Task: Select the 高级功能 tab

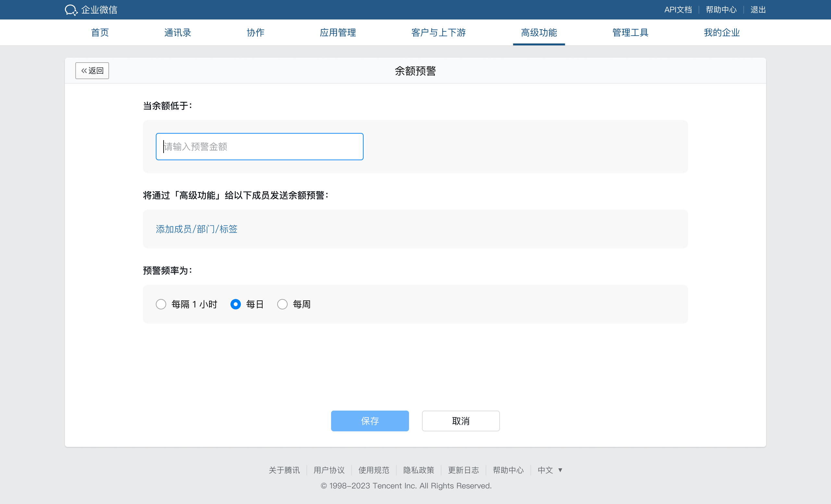Action: tap(539, 33)
